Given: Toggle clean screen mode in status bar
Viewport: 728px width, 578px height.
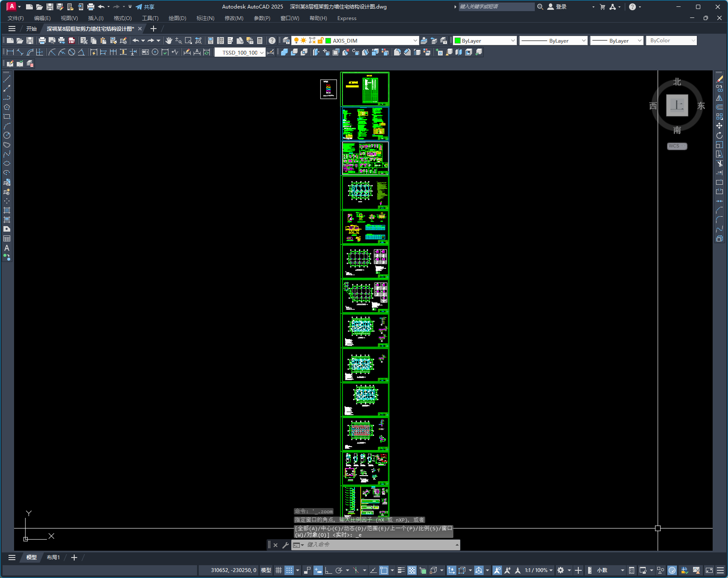Looking at the screenshot, I should coord(709,570).
